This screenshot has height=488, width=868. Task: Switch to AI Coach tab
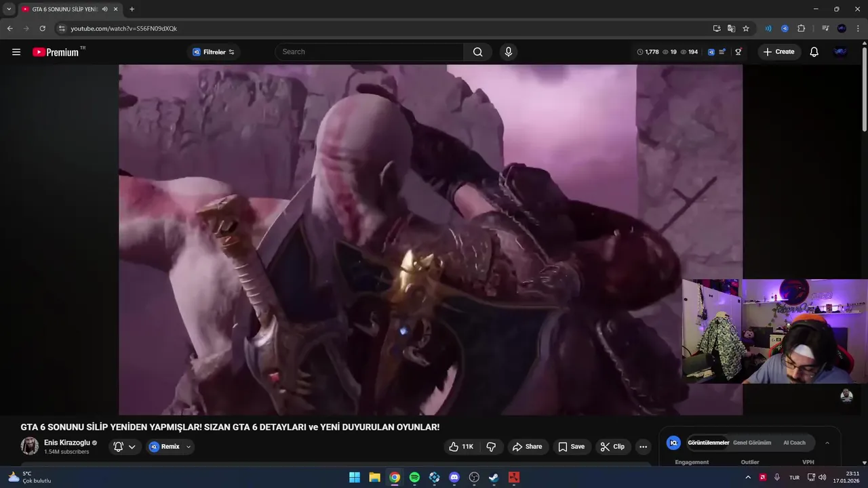(794, 443)
